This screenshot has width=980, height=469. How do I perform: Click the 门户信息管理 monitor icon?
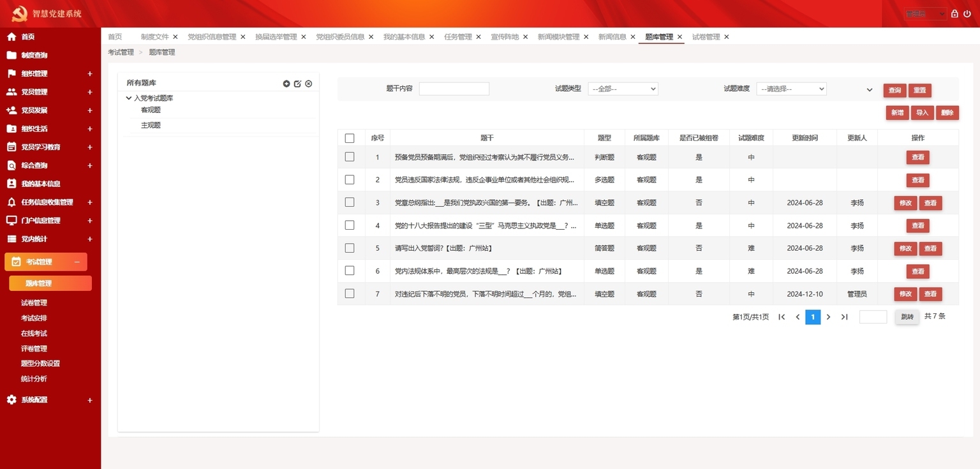[x=11, y=221]
